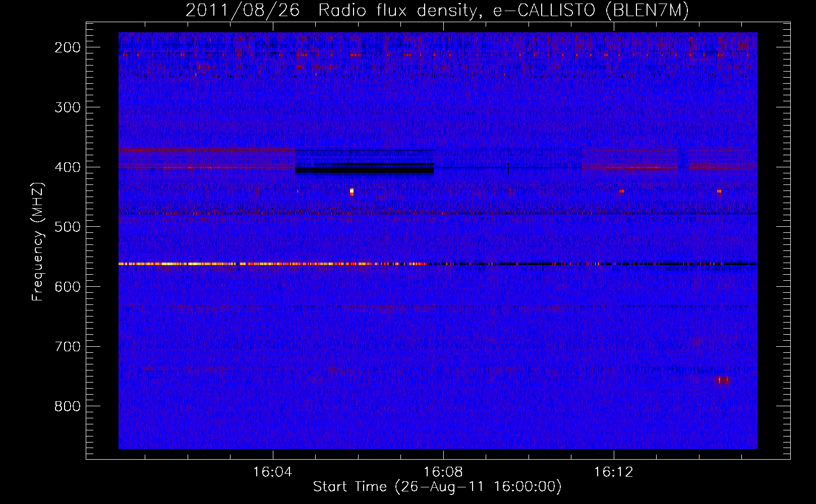
Task: Click the plot title 'Radio flux density, e-CALLISTO (BLEN7M)'
Action: [503, 10]
